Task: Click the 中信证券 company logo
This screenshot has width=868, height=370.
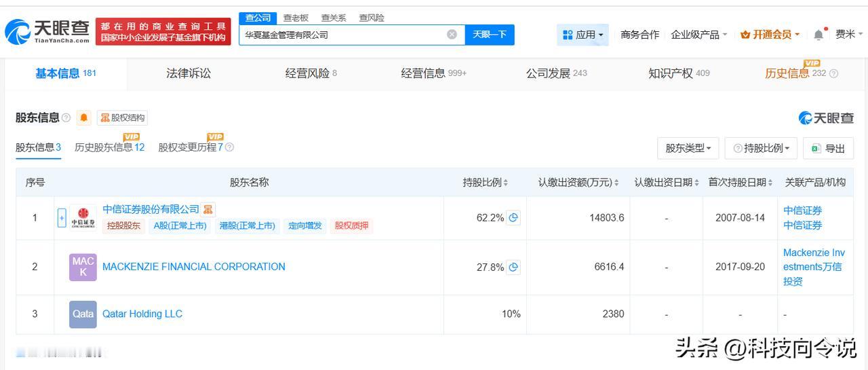Action: pyautogui.click(x=83, y=218)
